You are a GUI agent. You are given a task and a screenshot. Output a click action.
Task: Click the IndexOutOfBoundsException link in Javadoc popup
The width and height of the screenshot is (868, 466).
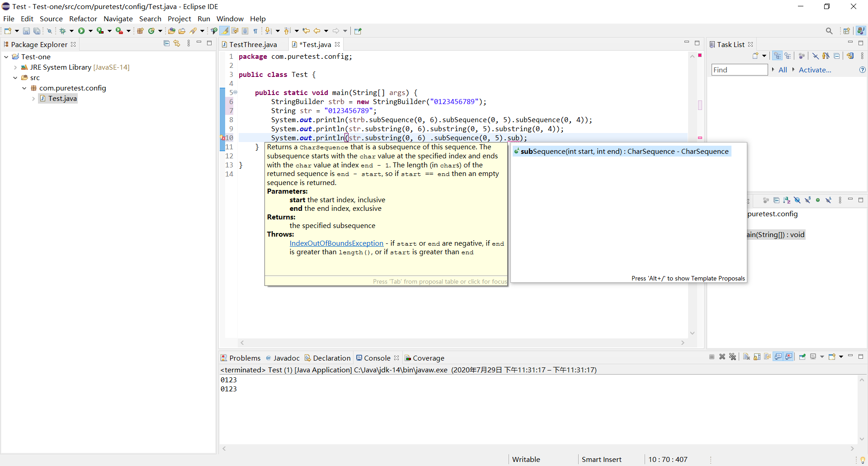tap(336, 243)
